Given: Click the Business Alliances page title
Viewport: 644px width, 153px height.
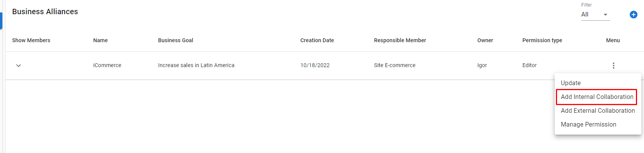Looking at the screenshot, I should click(x=45, y=12).
